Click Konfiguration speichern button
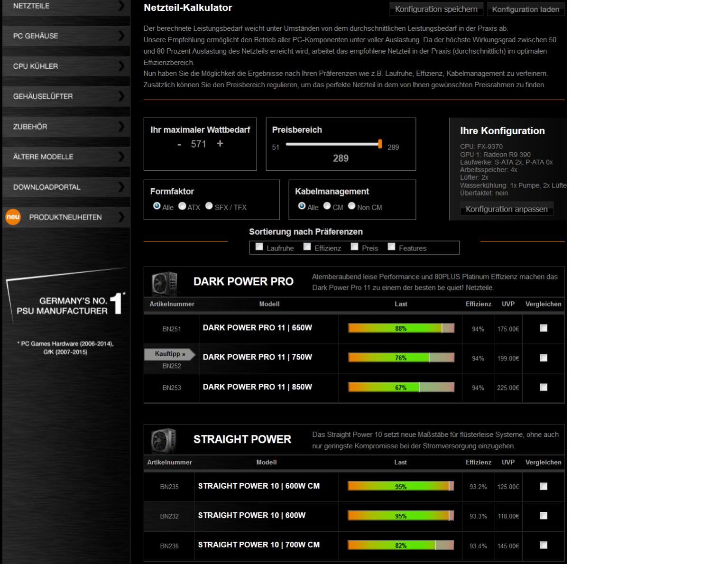 (436, 9)
